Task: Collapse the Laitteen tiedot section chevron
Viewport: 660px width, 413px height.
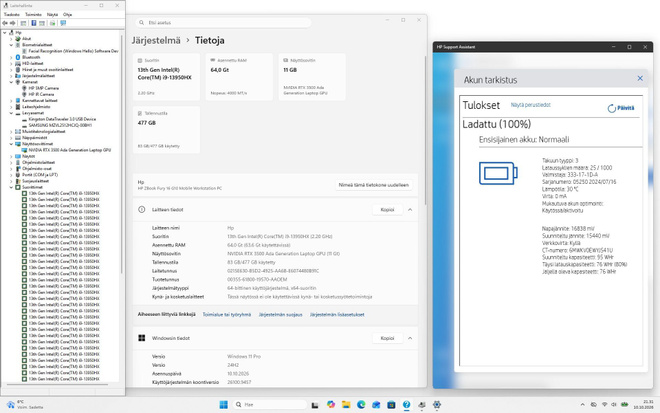Action: pyautogui.click(x=410, y=209)
